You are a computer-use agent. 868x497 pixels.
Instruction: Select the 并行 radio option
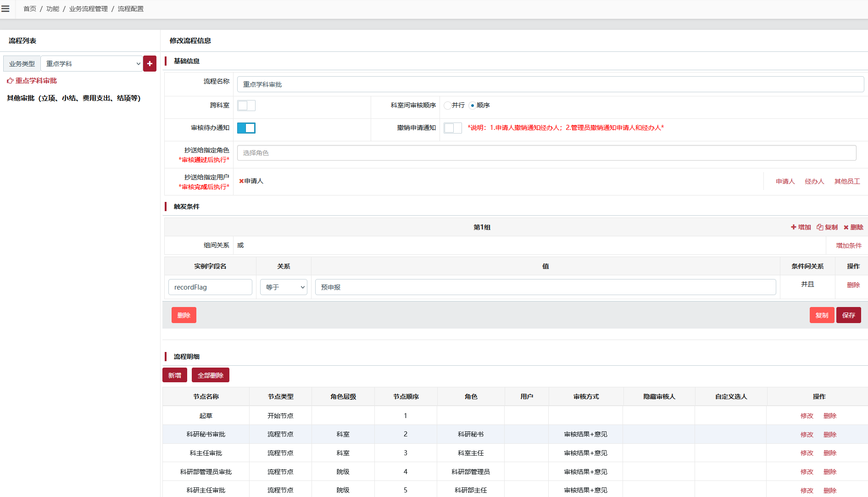tap(447, 106)
